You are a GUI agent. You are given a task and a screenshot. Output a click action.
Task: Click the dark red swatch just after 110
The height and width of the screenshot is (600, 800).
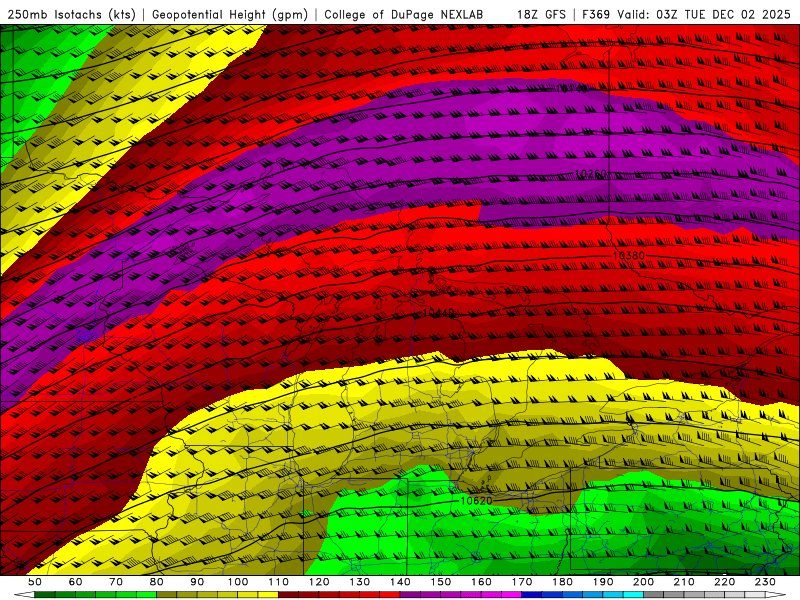pyautogui.click(x=288, y=595)
